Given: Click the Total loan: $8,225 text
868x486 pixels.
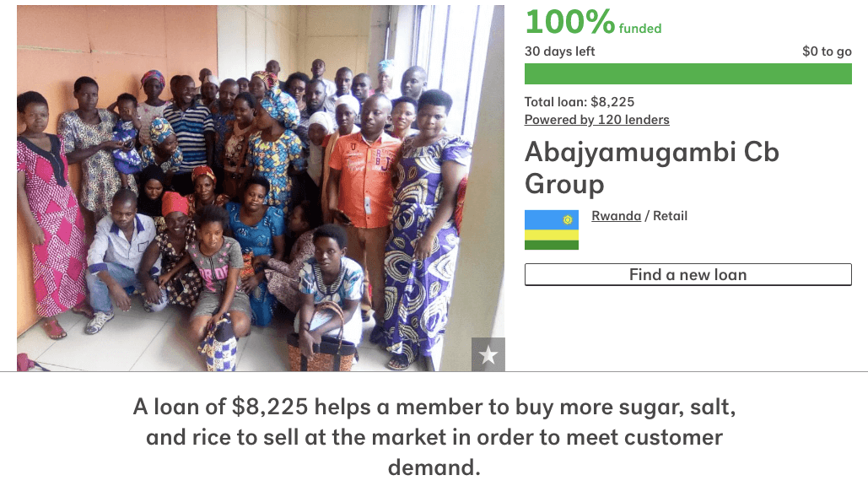Looking at the screenshot, I should point(580,102).
